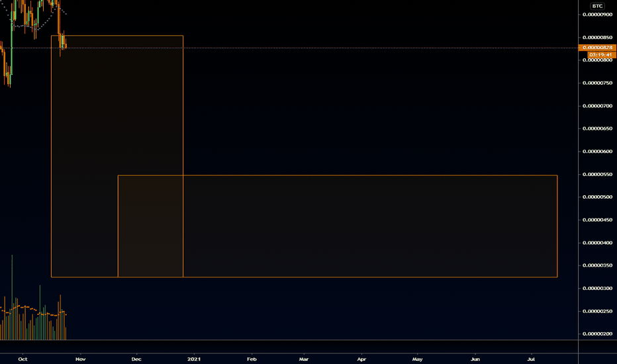Click the 0.00000350 price axis label

click(x=597, y=265)
